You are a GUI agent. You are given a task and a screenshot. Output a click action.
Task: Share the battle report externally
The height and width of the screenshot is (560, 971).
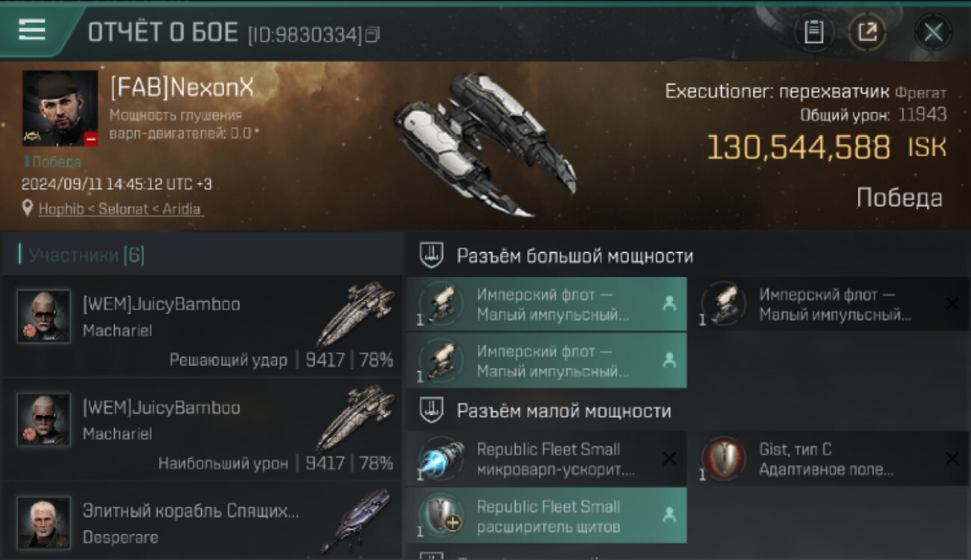coord(868,32)
